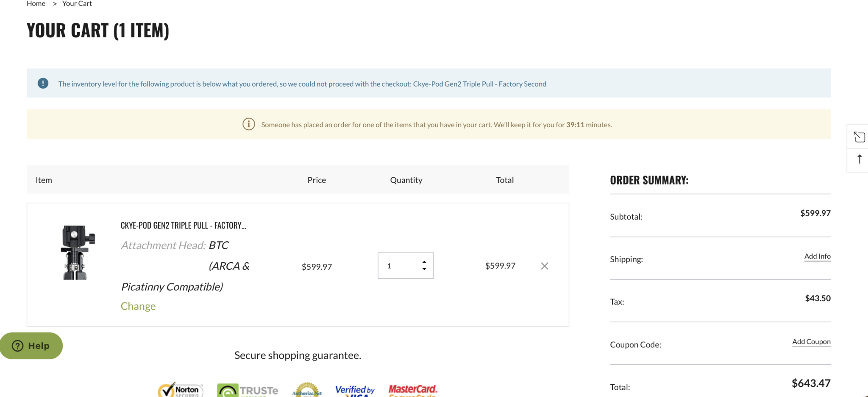Increase quantity with the up arrow
The image size is (868, 397).
pos(424,262)
